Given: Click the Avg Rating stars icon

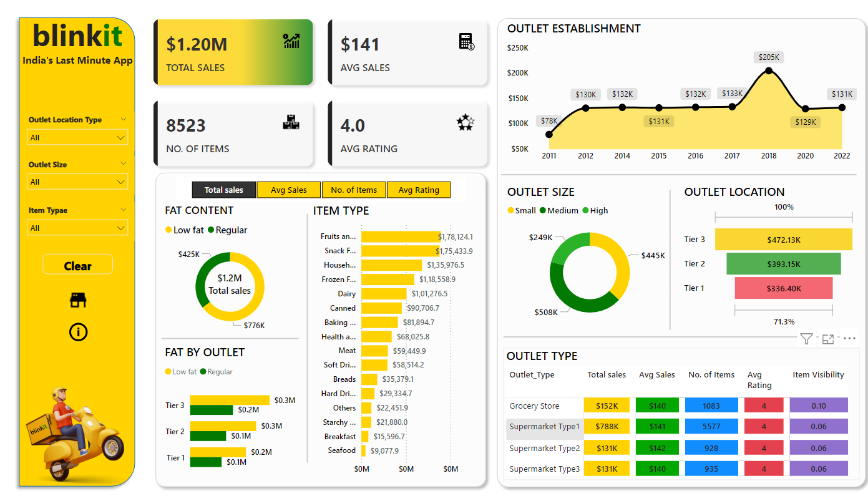Looking at the screenshot, I should (x=466, y=122).
